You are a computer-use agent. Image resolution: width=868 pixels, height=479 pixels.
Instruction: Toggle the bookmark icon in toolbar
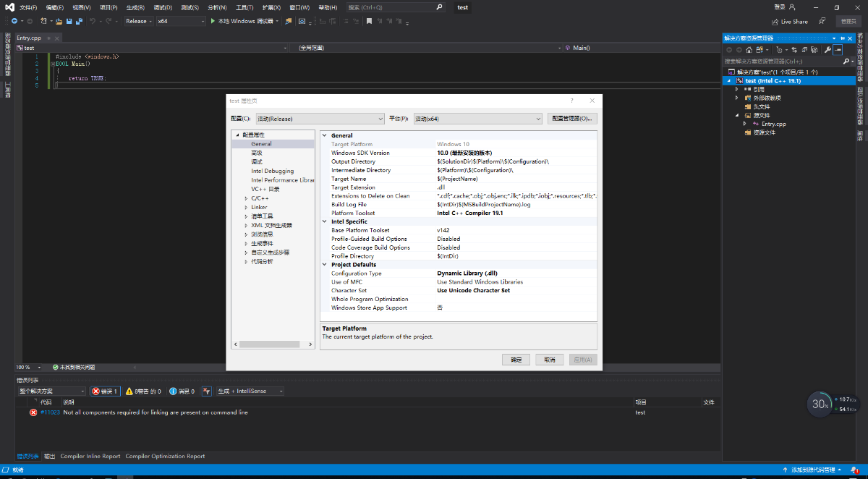pos(369,21)
